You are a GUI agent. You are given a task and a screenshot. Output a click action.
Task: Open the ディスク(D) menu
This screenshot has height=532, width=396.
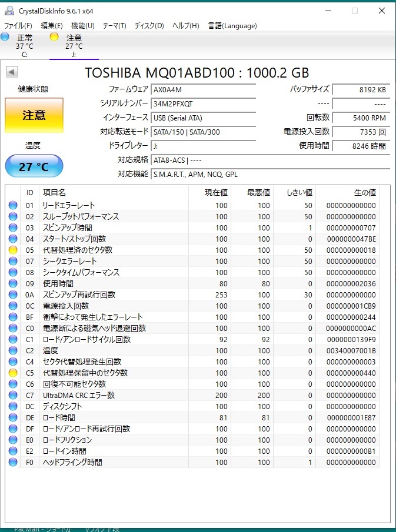tap(149, 26)
